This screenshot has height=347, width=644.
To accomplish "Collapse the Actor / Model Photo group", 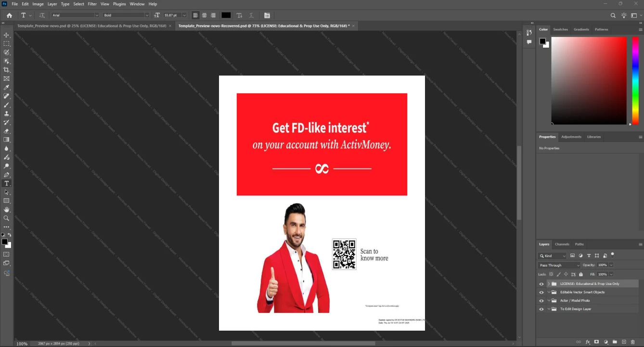I will click(x=549, y=301).
